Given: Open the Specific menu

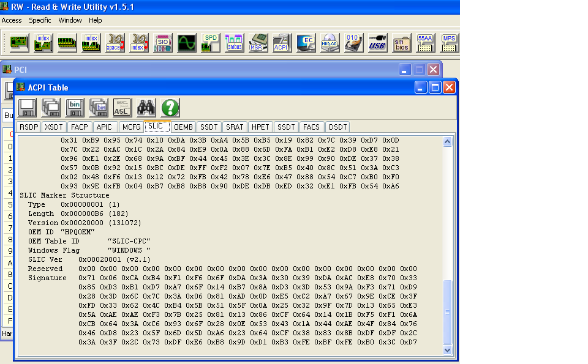Looking at the screenshot, I should click(40, 20).
